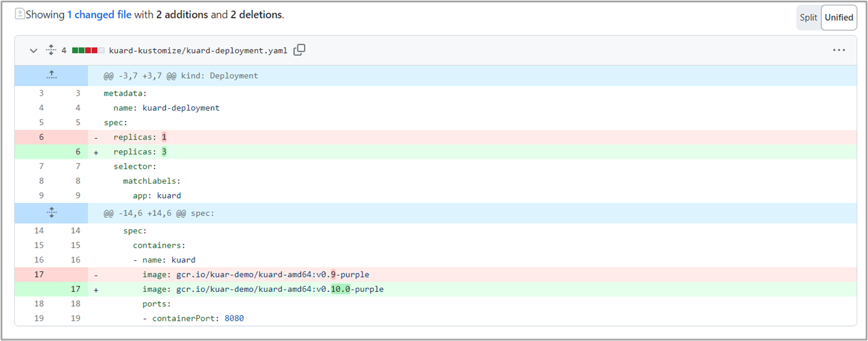Select the removed line number 17
Viewport: 868px width, 341px height.
tap(39, 275)
